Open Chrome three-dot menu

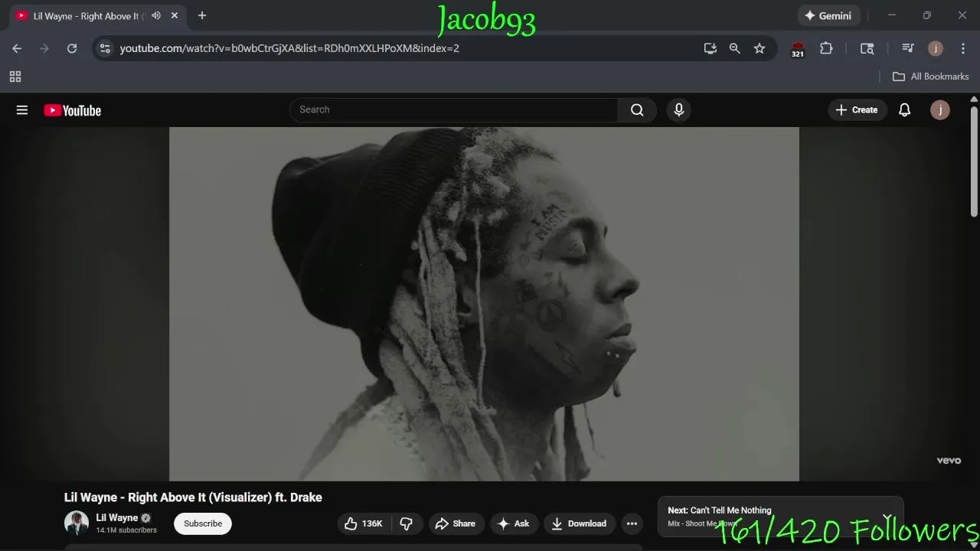(963, 48)
